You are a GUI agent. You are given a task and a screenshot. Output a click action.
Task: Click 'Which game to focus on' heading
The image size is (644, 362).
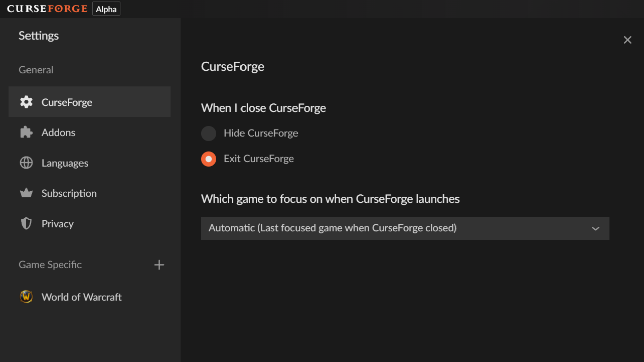click(x=330, y=199)
